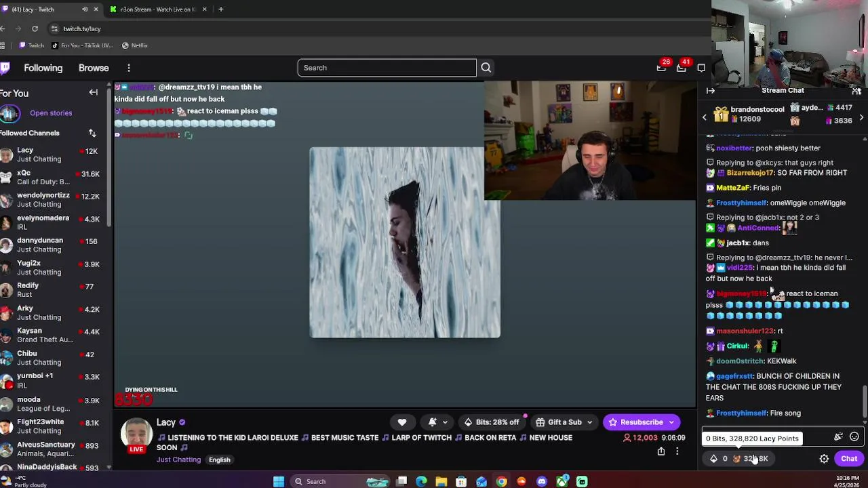The height and width of the screenshot is (488, 868).
Task: Open the Following page
Action: point(43,68)
